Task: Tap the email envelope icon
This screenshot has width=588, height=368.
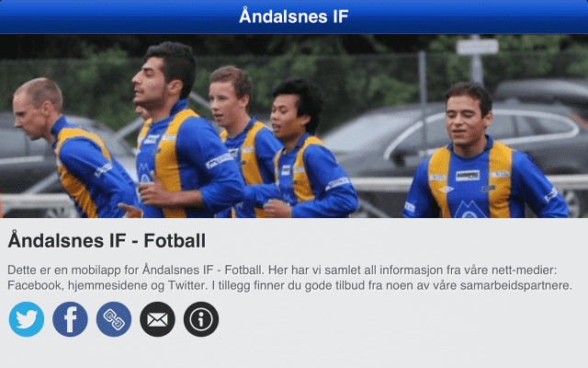Action: (x=157, y=319)
